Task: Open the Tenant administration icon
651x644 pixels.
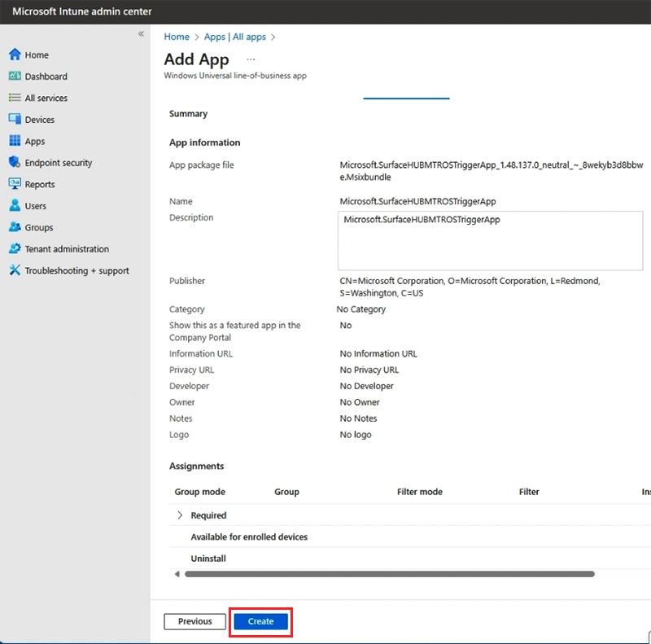Action: [x=15, y=248]
